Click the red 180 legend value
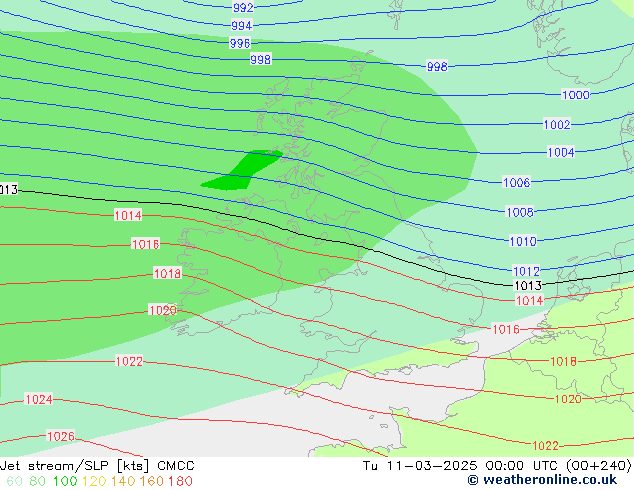 coord(180,481)
